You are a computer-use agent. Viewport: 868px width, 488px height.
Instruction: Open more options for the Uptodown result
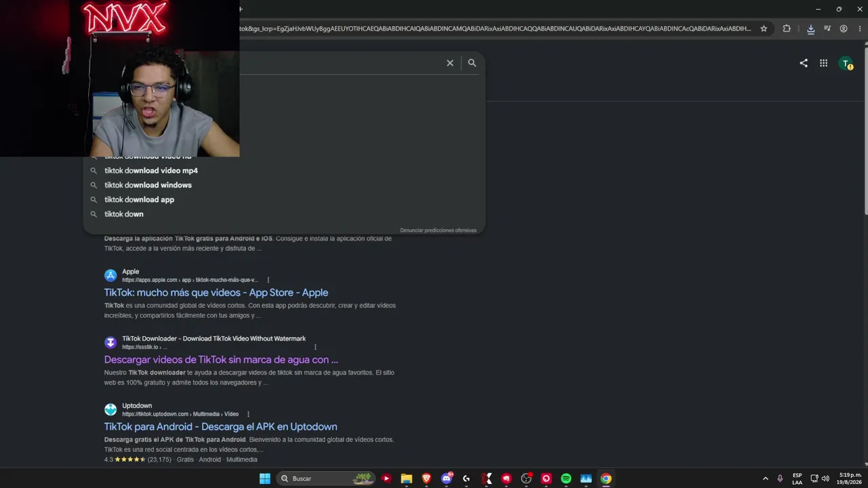(x=248, y=414)
